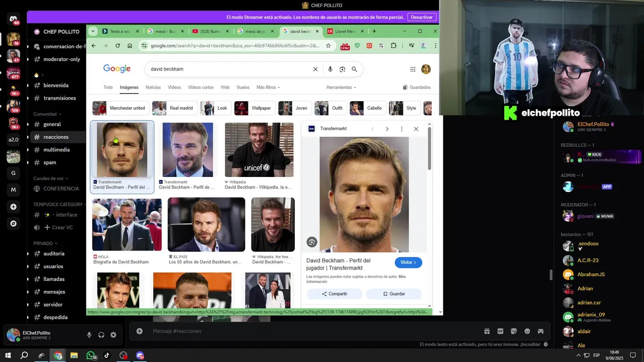Open three-dot options in image preview panel

[401, 129]
